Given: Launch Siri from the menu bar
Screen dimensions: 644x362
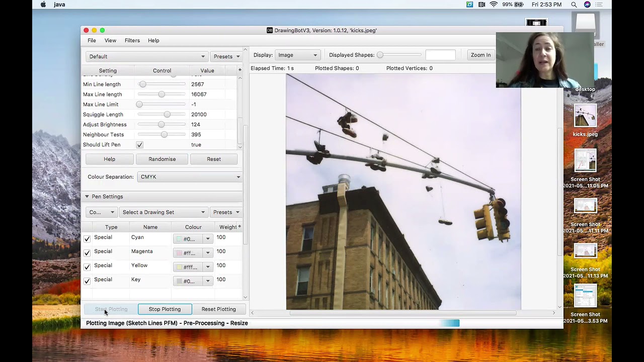Looking at the screenshot, I should 587,5.
